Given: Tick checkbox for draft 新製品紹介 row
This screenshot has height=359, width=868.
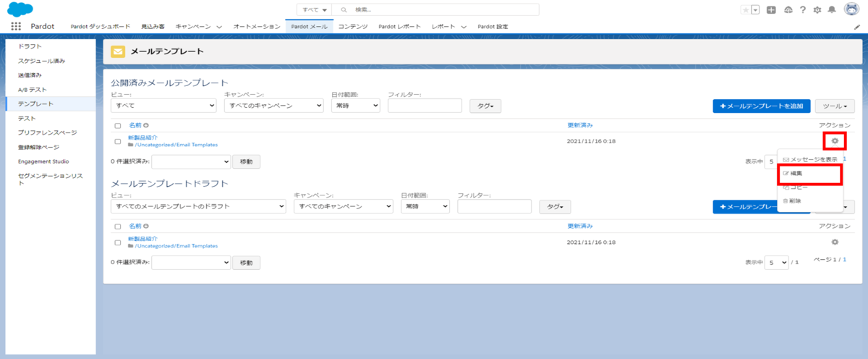Looking at the screenshot, I should [x=118, y=242].
